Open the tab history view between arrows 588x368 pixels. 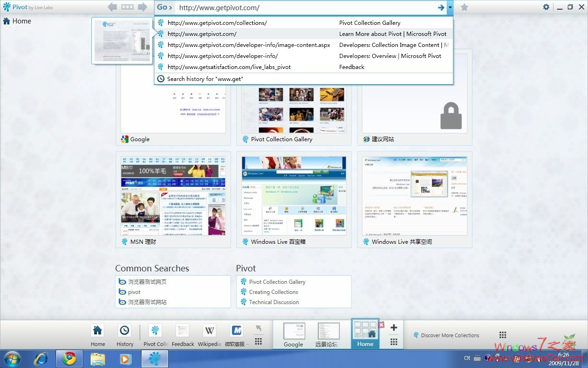tap(127, 7)
